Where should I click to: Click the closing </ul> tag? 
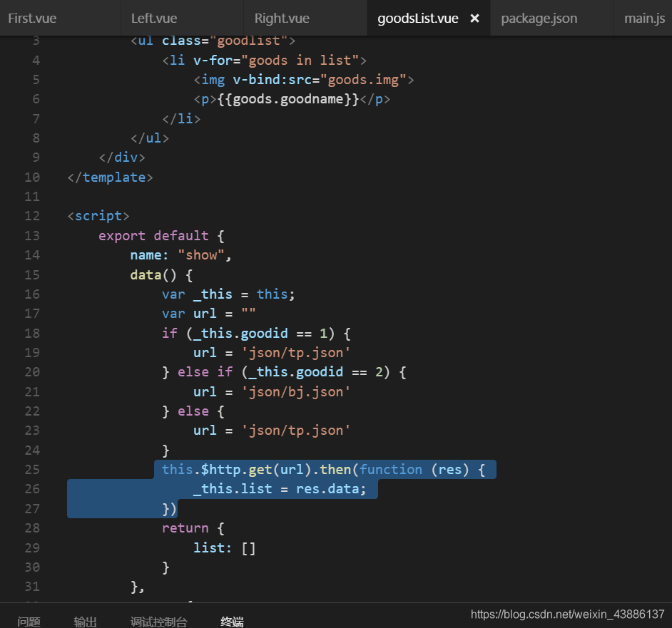(x=150, y=138)
